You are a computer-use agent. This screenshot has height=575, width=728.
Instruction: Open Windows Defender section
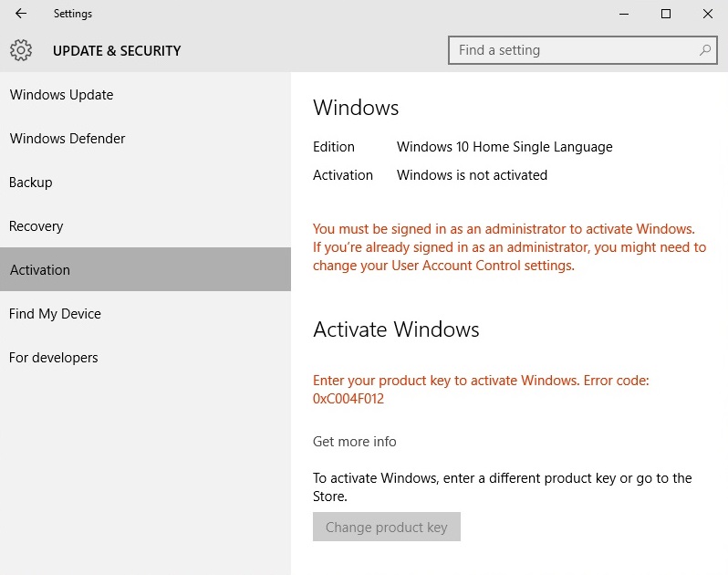click(x=145, y=139)
